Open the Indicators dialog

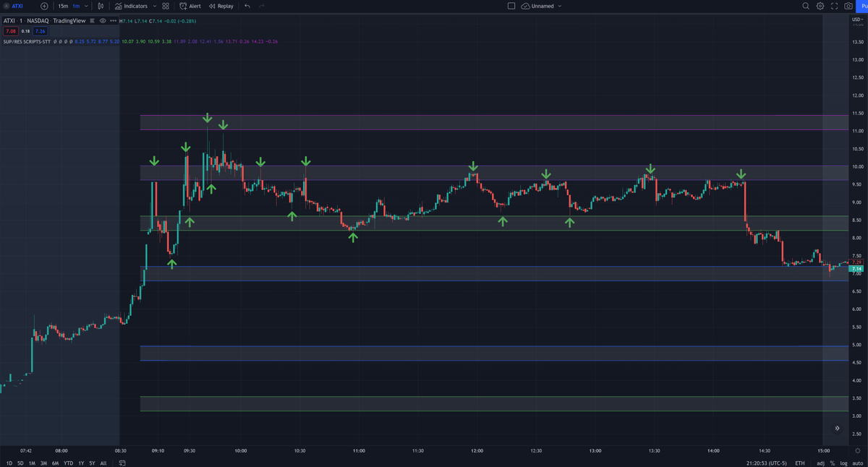tap(131, 6)
